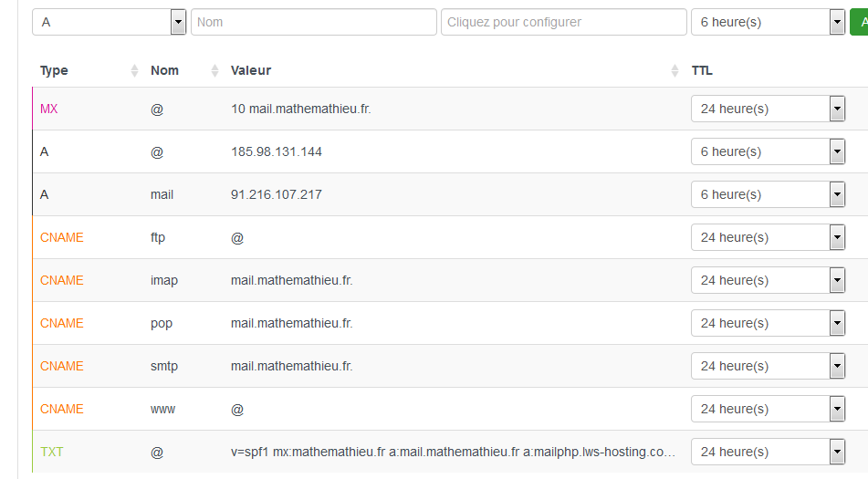Click the TTL column header
Screen dimensions: 868x479
(x=702, y=71)
